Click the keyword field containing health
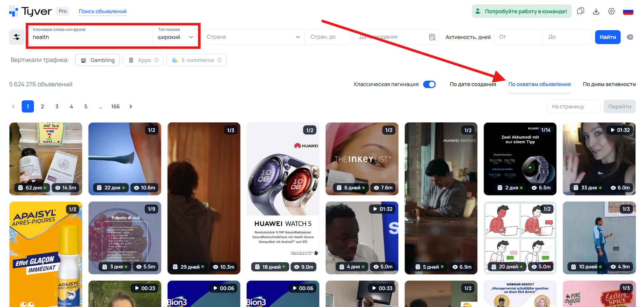The width and height of the screenshot is (644, 307). tap(92, 37)
